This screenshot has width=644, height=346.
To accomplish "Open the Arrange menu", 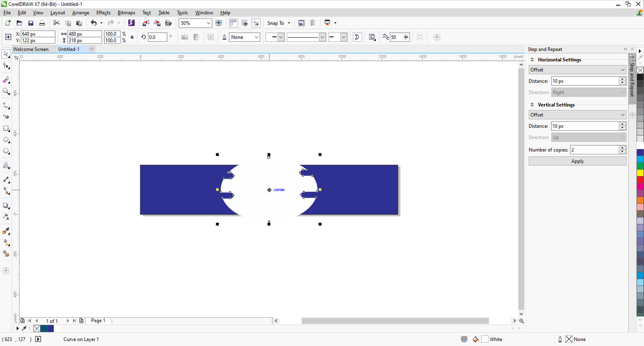I will 80,13.
